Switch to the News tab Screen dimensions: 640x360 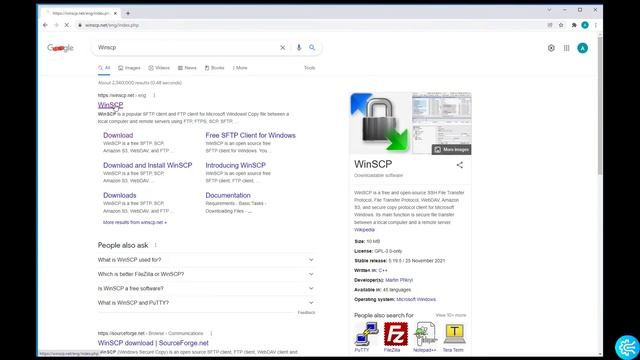(187, 68)
